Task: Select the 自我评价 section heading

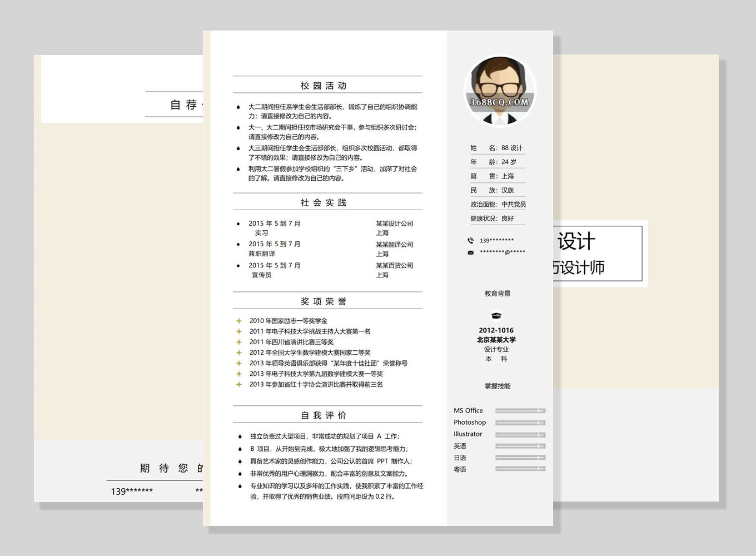Action: click(x=324, y=415)
